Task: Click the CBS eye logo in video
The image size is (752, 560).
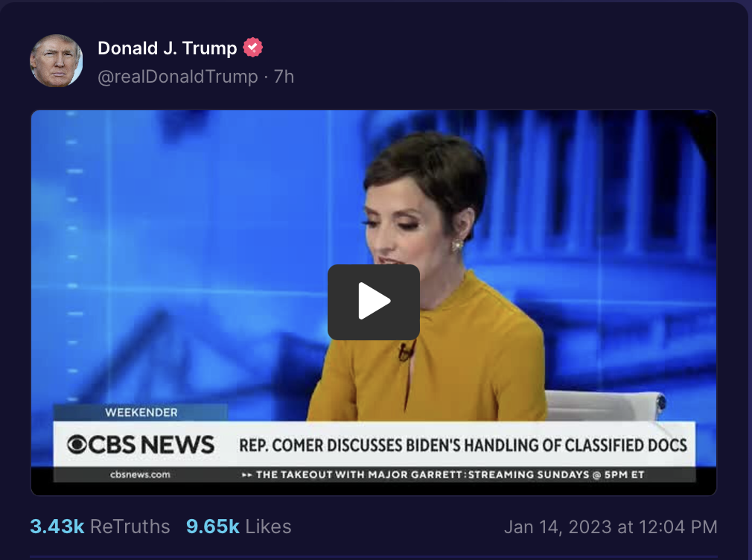Action: [x=77, y=445]
